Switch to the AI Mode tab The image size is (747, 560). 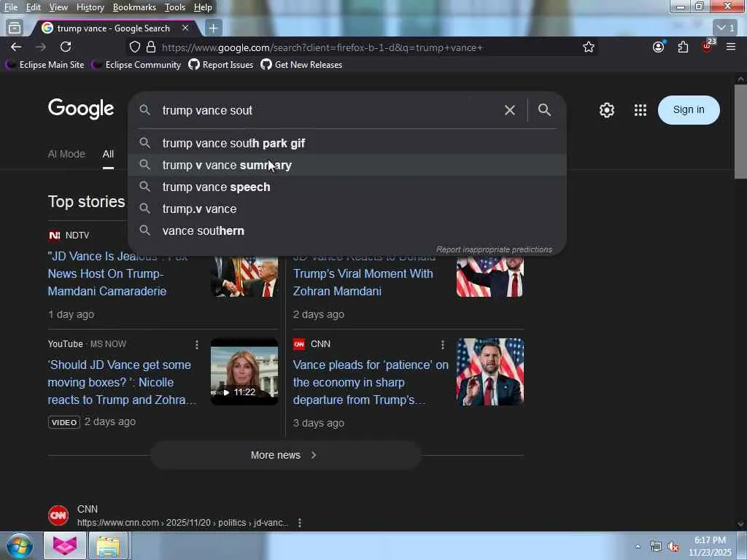(66, 154)
